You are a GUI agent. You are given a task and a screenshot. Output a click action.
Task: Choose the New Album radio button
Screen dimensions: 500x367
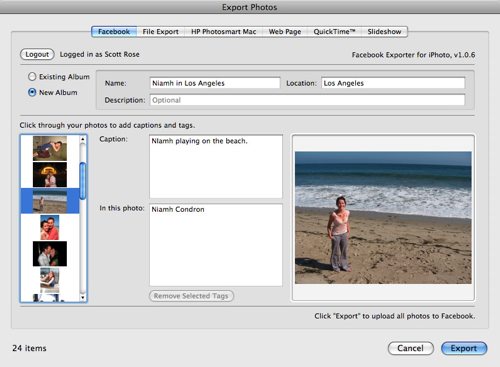(x=32, y=92)
